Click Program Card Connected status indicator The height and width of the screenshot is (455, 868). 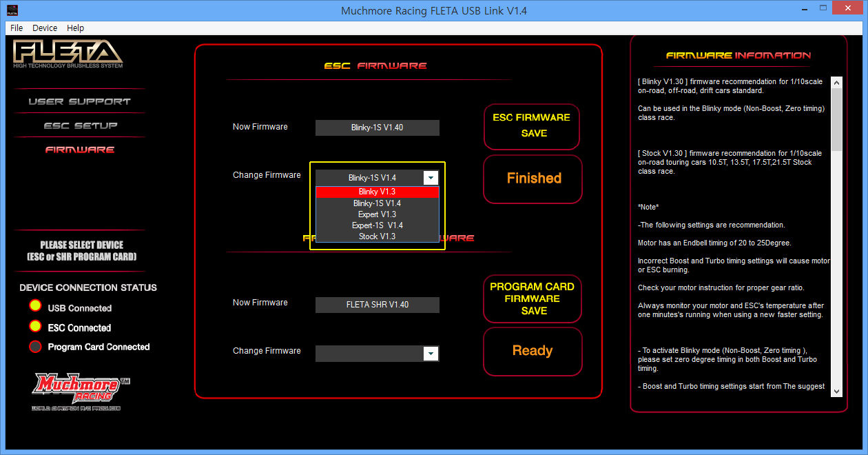pyautogui.click(x=35, y=346)
